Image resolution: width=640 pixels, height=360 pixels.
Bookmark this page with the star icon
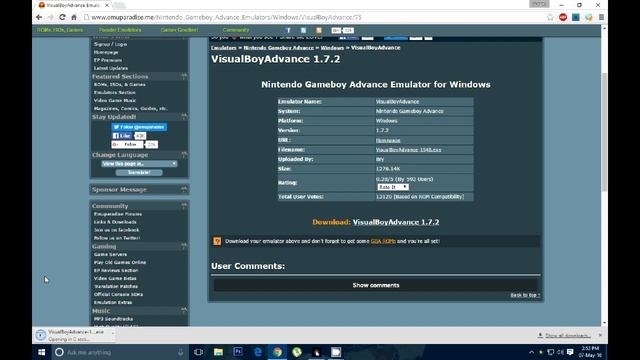coord(550,17)
